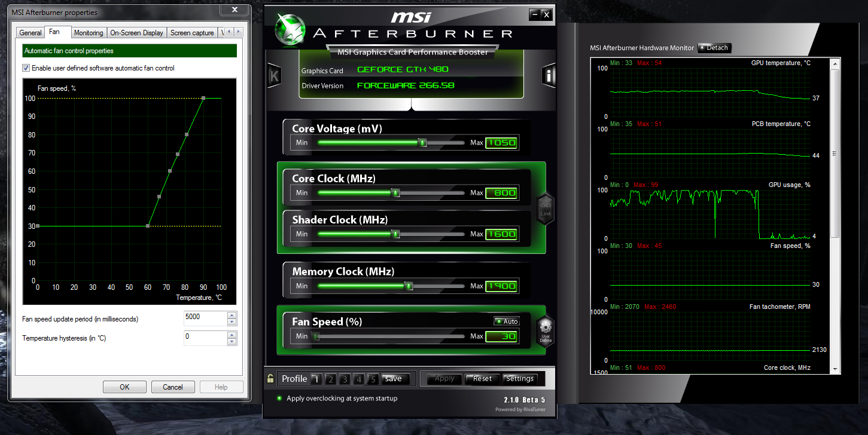Click the Core Voltage slider handle

click(x=422, y=143)
